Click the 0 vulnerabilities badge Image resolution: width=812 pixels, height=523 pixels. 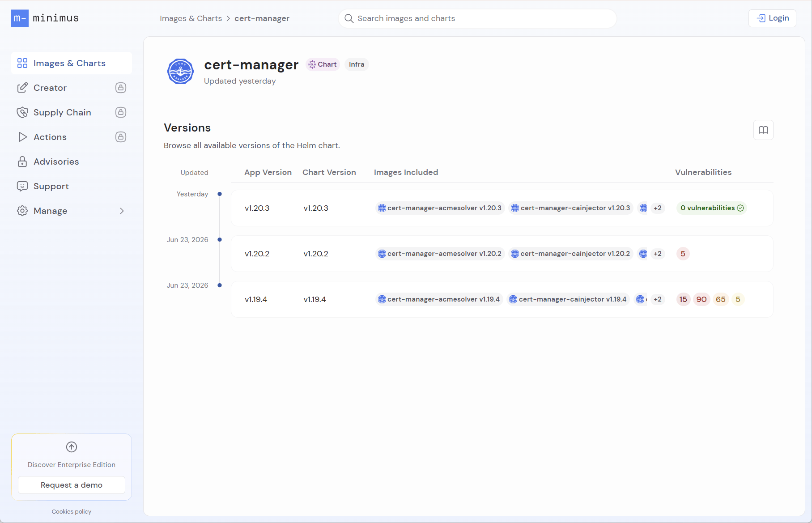[x=712, y=208]
